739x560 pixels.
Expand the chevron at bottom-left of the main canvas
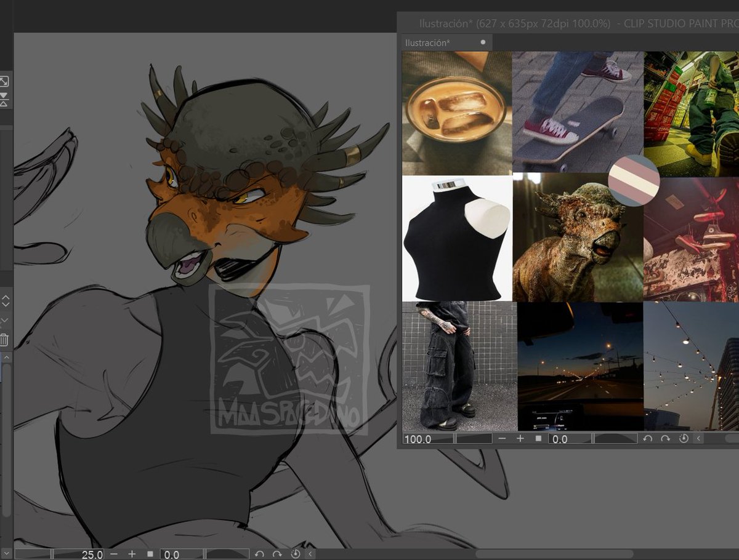coord(310,553)
